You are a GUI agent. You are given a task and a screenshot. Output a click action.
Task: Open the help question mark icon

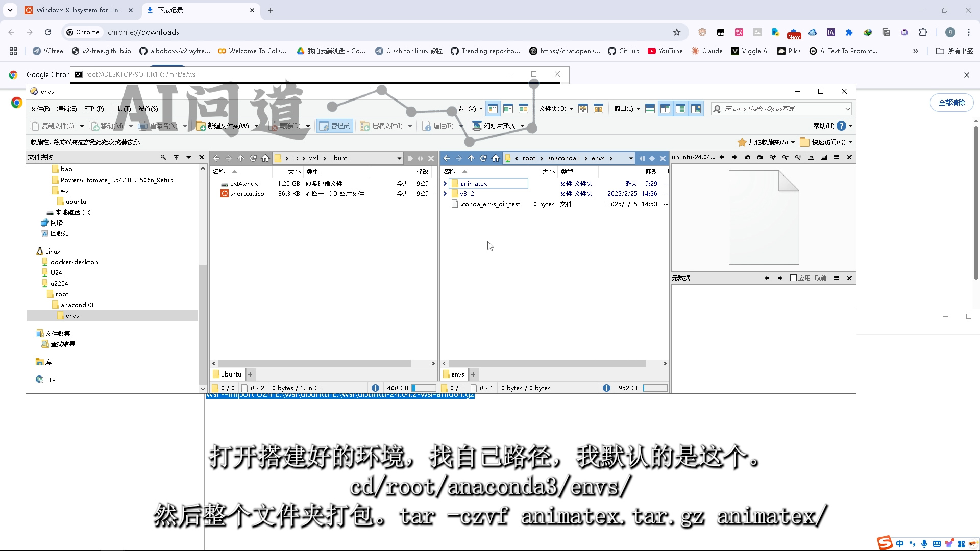point(842,126)
